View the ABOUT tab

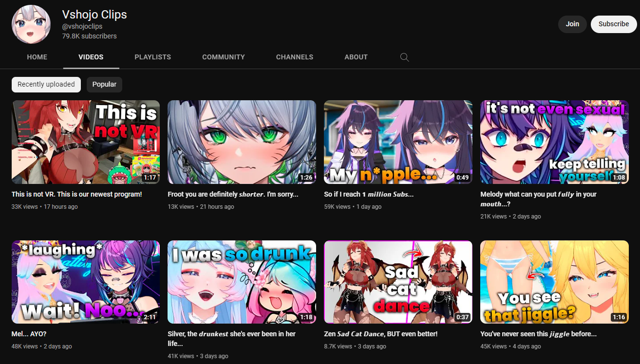(356, 57)
